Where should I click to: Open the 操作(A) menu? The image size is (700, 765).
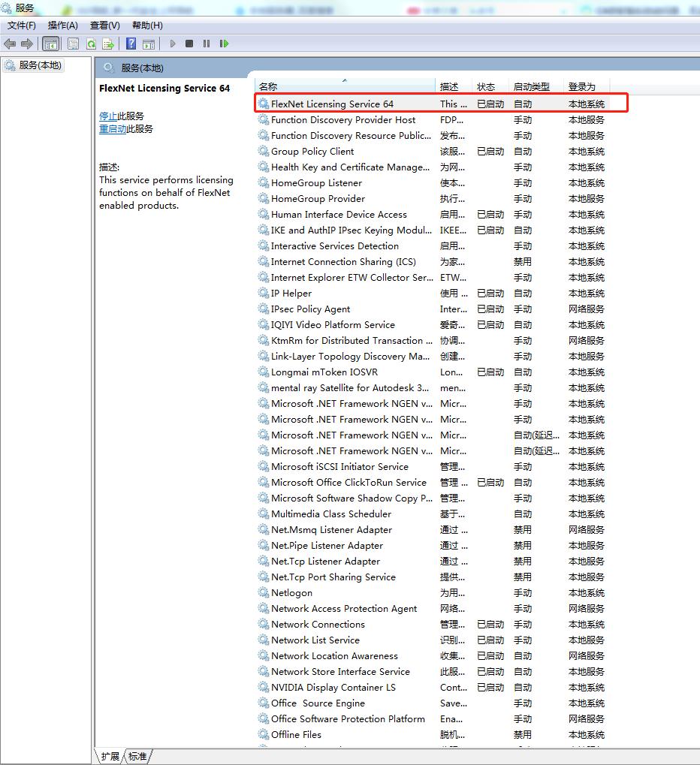[63, 26]
